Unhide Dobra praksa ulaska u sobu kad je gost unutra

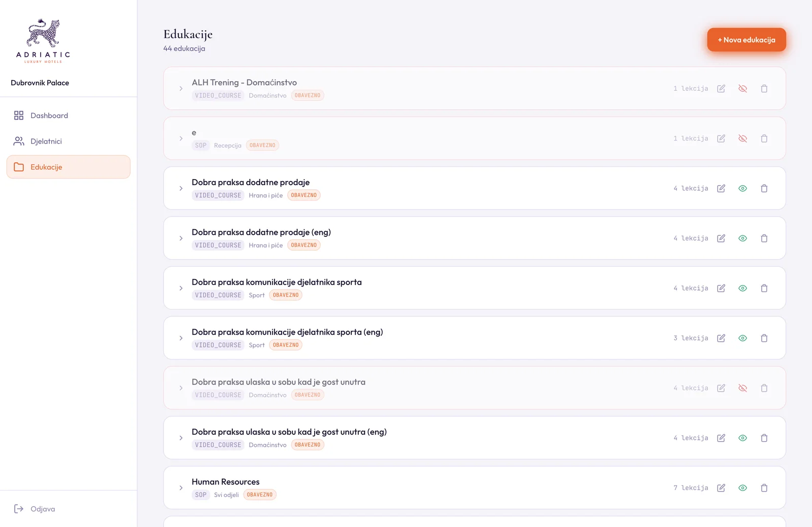[x=742, y=388]
